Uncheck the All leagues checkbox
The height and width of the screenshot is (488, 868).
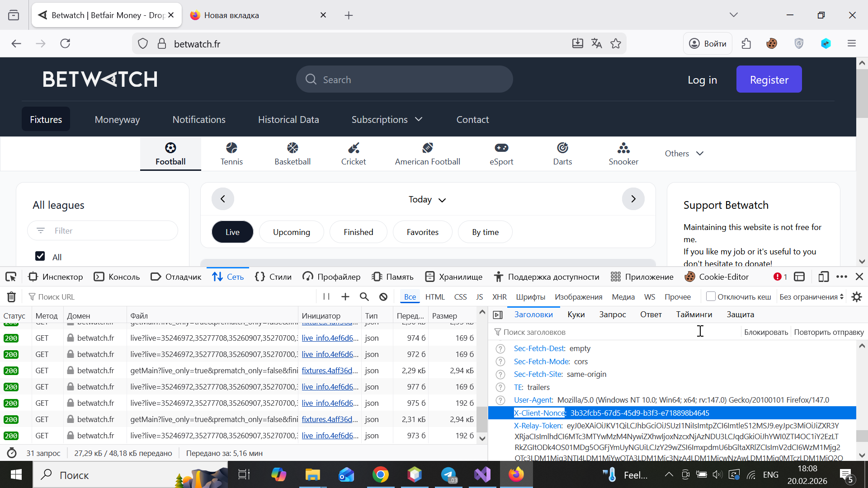(x=40, y=256)
